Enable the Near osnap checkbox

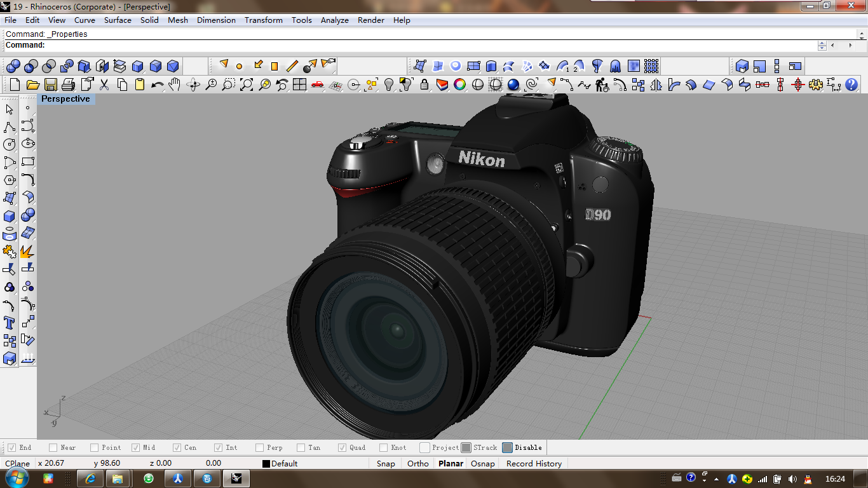point(53,448)
